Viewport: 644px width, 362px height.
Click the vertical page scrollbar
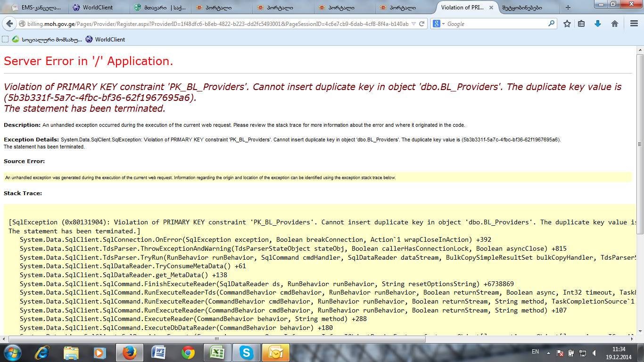640,189
